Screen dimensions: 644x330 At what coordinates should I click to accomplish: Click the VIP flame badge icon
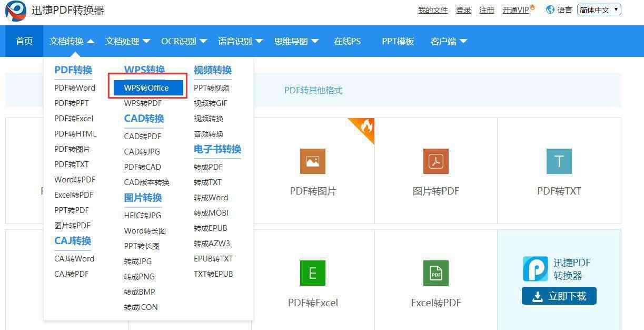532,7
